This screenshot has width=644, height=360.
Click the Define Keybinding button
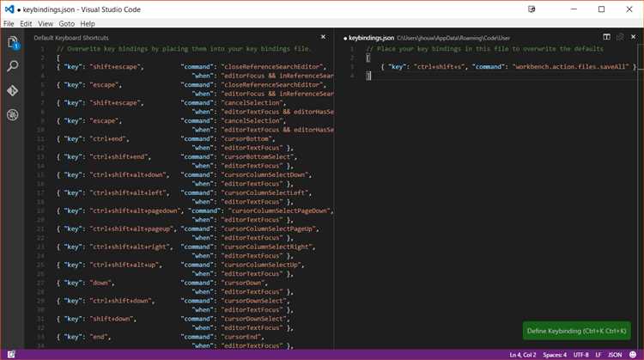(x=576, y=331)
